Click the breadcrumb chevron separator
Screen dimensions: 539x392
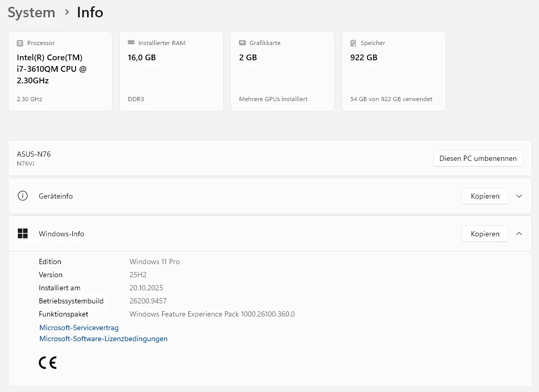click(x=67, y=13)
